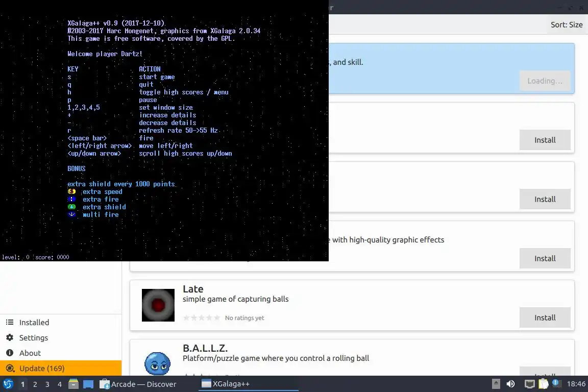The image size is (588, 392).
Task: Open the B.A.L.L.Z. title text
Action: click(205, 348)
